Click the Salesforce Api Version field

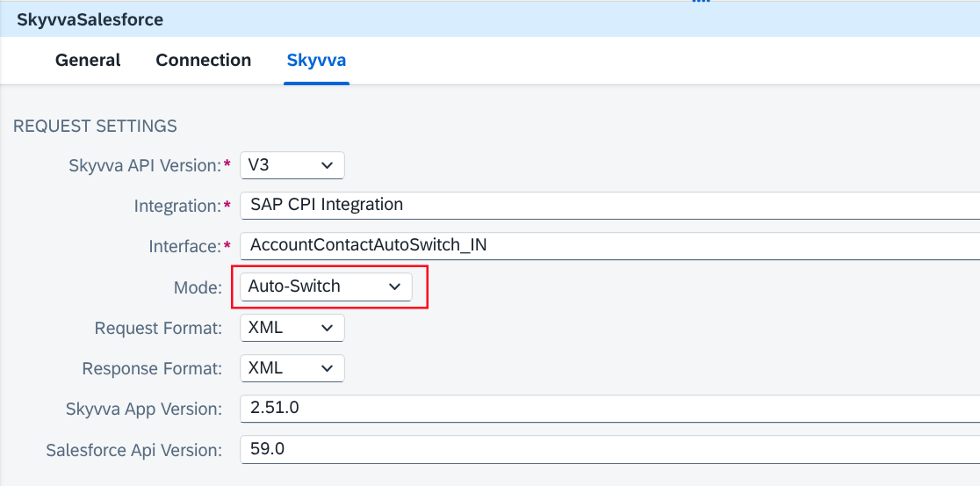[x=610, y=449]
